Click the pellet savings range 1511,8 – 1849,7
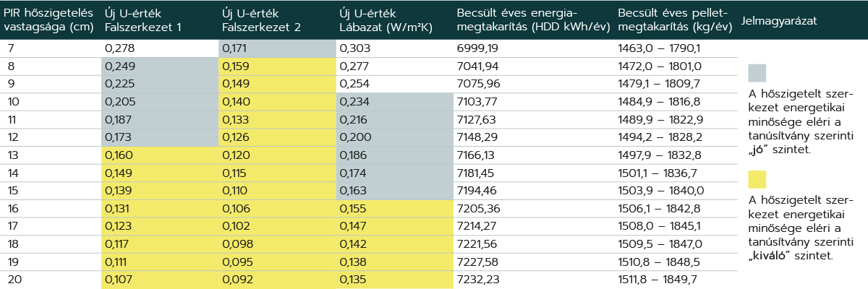Screen dimensions: 868x289 [x=659, y=278]
